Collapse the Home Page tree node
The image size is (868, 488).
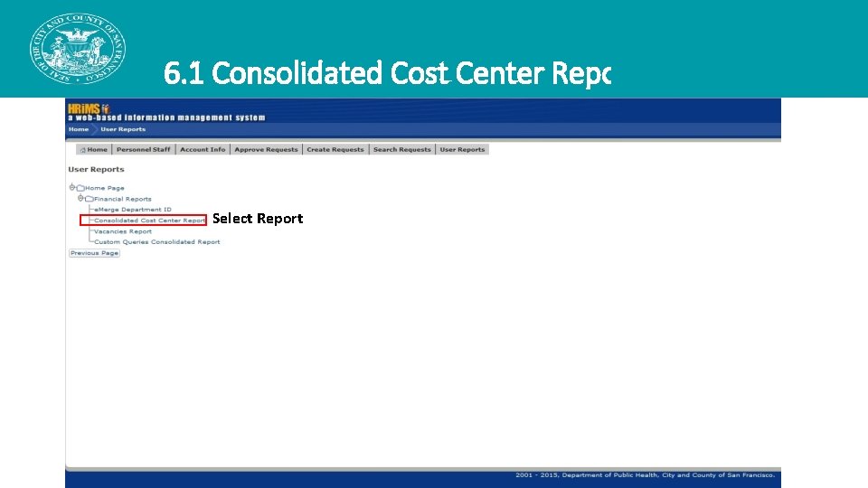72,187
